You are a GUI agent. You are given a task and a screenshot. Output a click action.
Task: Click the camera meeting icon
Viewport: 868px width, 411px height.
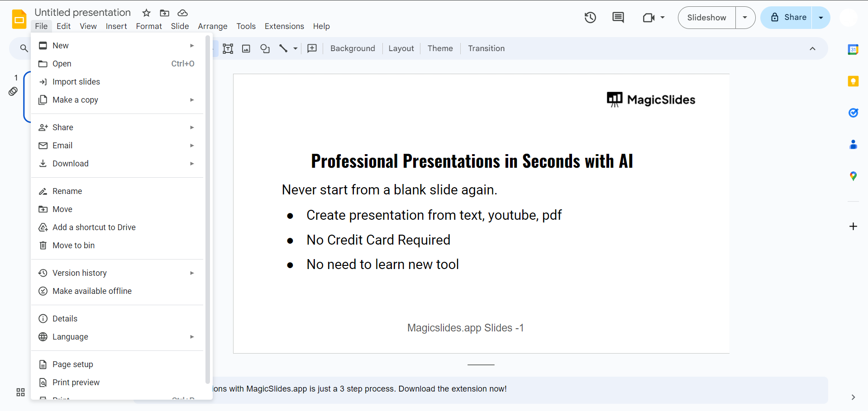pyautogui.click(x=649, y=18)
